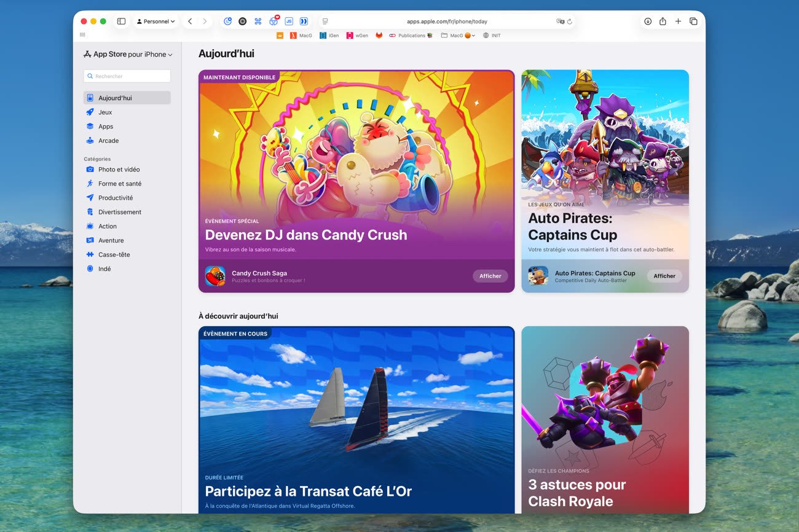Select Apps in the sidebar
The image size is (799, 532).
click(106, 127)
